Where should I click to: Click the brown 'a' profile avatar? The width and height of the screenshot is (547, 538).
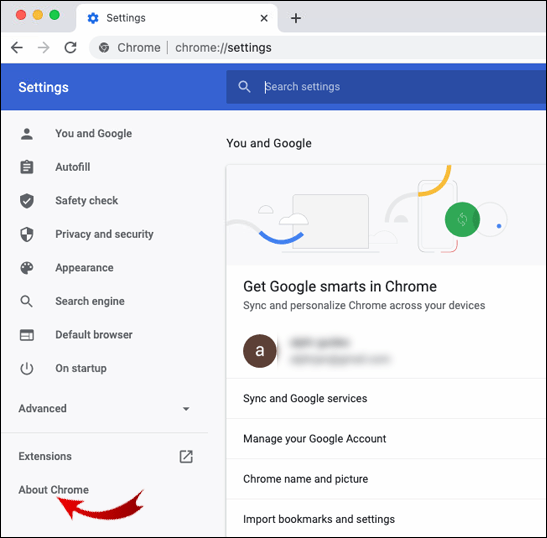point(260,351)
